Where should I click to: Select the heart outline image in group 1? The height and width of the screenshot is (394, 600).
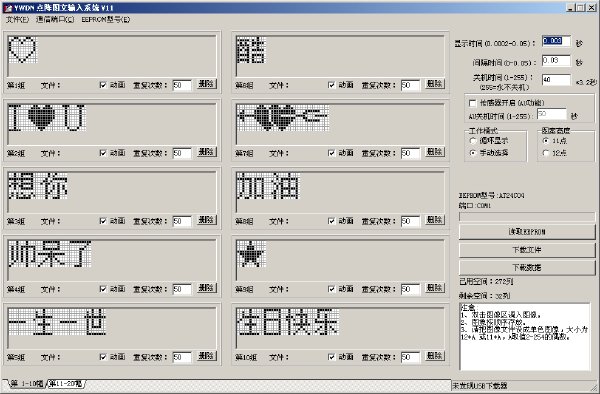click(x=23, y=49)
